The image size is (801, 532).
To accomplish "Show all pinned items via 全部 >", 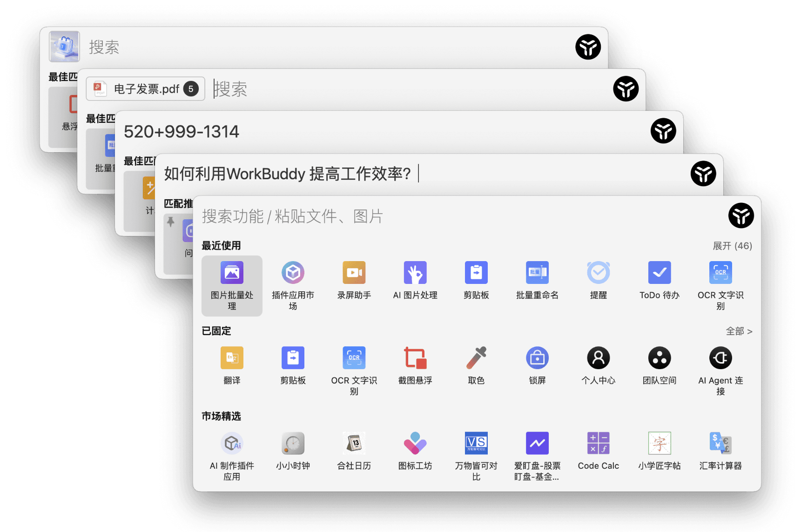I will coord(739,331).
